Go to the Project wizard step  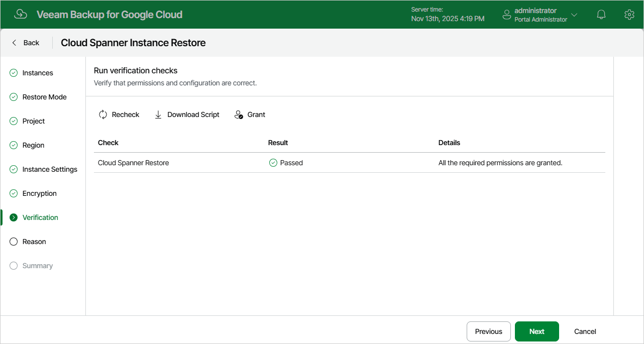coord(34,121)
